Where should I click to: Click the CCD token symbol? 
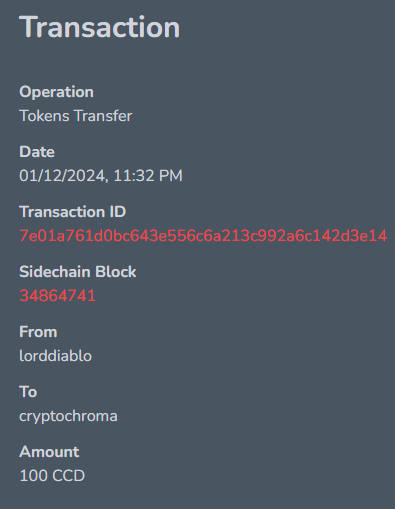tap(69, 476)
